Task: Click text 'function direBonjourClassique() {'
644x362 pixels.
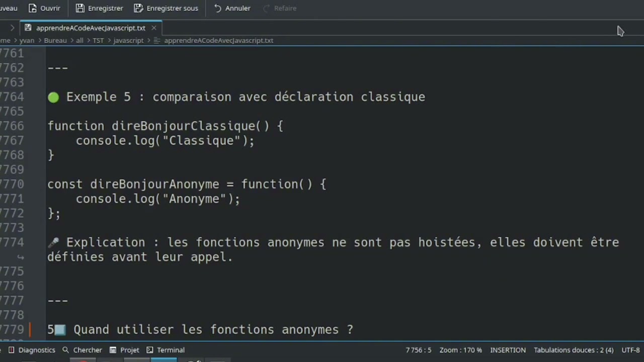Action: click(166, 126)
